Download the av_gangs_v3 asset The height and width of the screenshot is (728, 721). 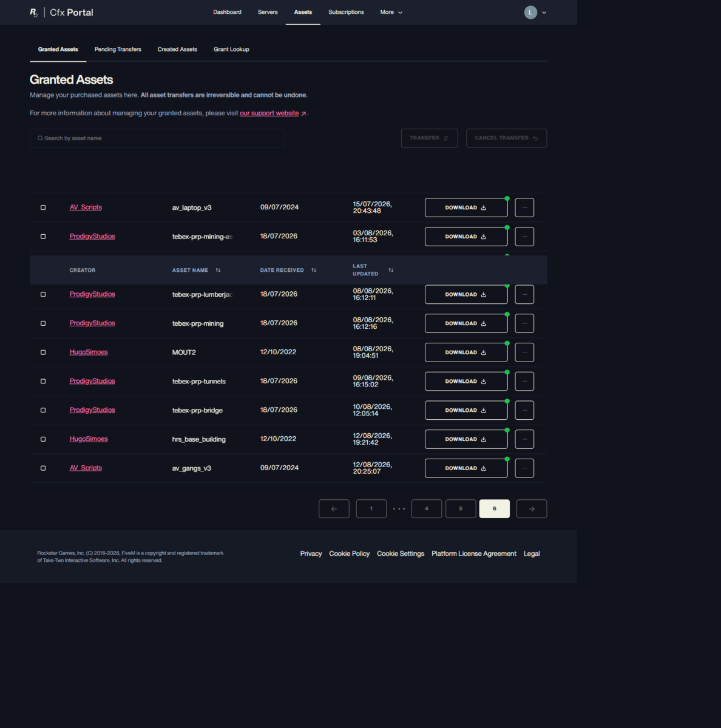pos(466,468)
